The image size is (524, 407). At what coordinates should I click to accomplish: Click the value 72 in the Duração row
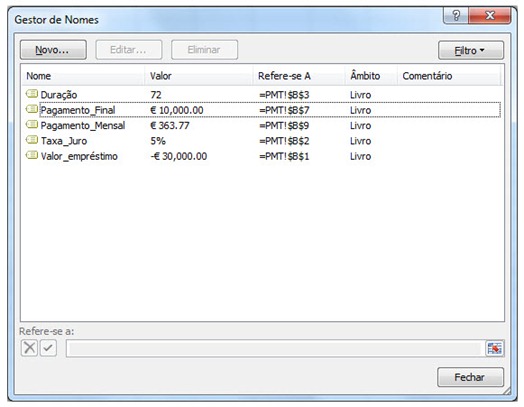(156, 95)
